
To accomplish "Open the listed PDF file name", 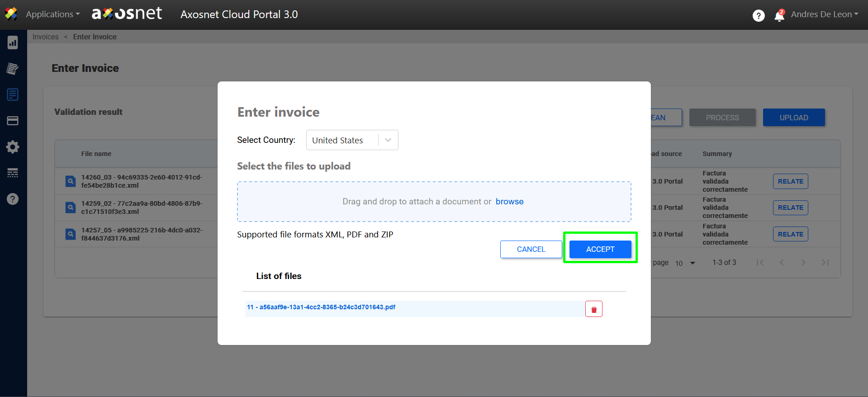I will 321,307.
